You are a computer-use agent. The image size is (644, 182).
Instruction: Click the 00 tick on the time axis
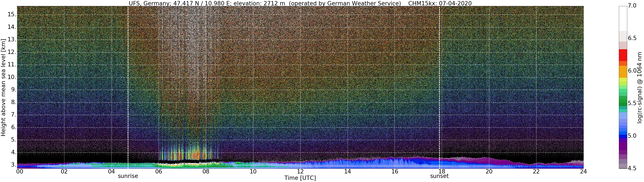(x=20, y=172)
